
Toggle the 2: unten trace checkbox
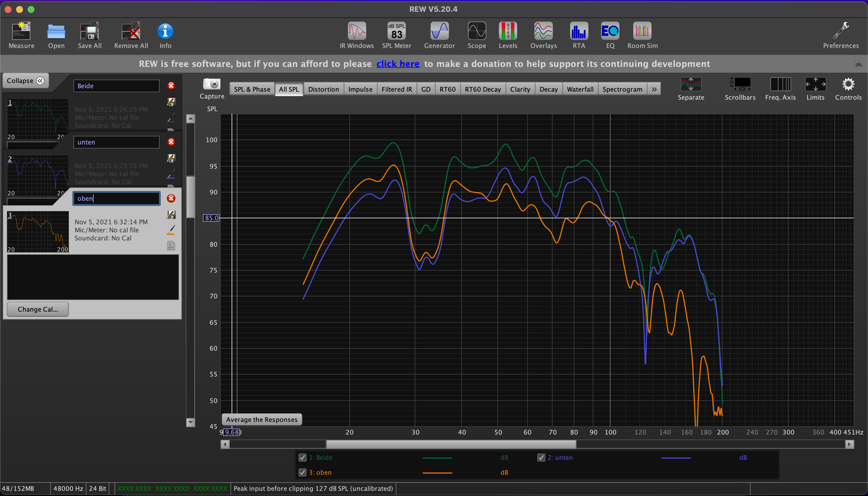(541, 458)
